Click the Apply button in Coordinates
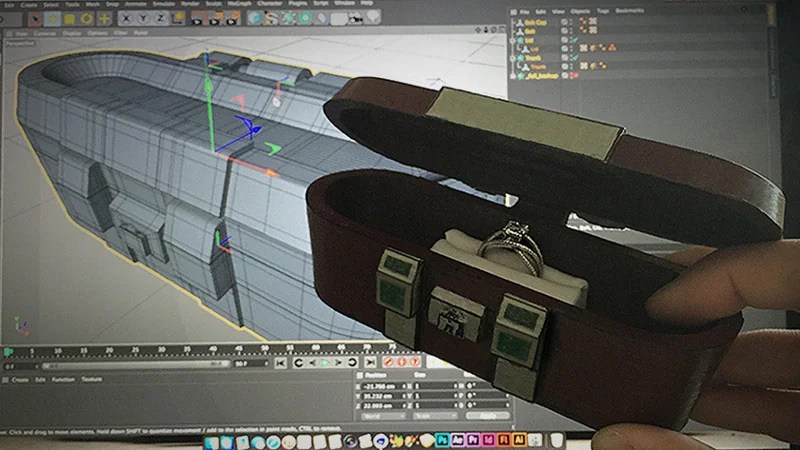This screenshot has width=800, height=450. (487, 416)
